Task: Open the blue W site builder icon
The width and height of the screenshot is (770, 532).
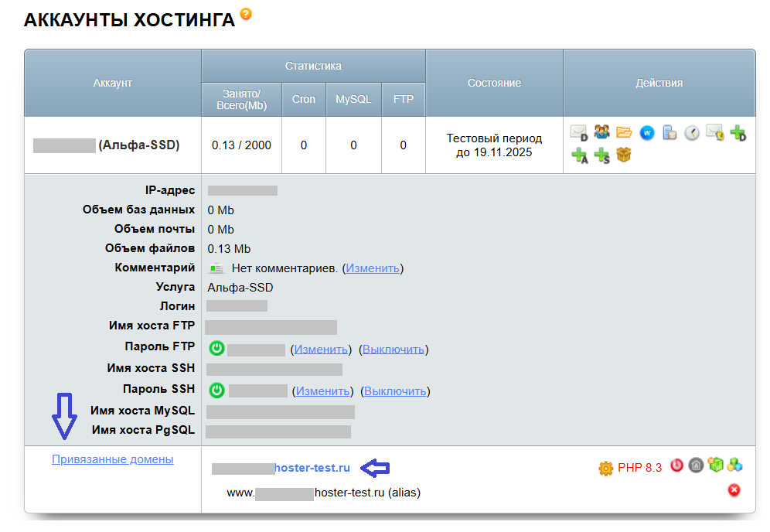Action: click(647, 133)
